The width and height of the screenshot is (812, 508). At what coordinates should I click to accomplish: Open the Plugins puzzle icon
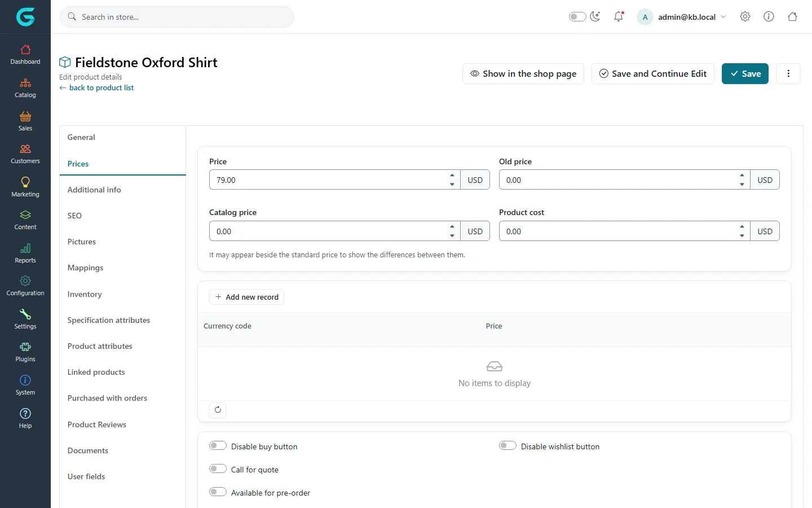pos(25,347)
